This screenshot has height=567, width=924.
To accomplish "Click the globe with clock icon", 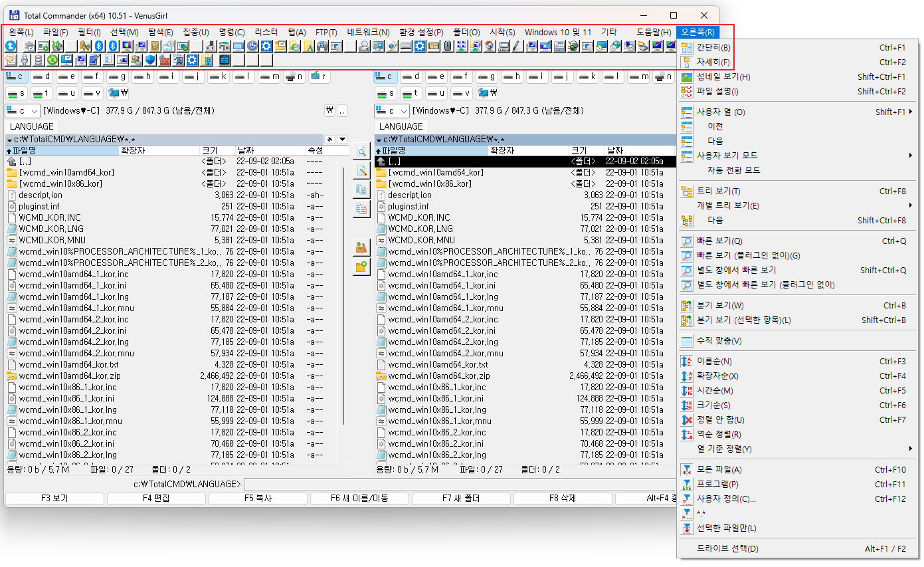I will point(615,46).
